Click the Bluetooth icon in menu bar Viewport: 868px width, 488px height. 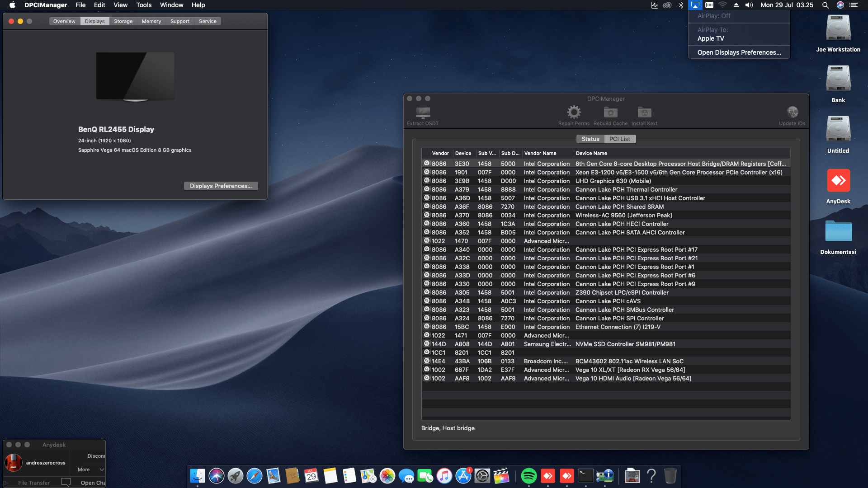pyautogui.click(x=681, y=5)
